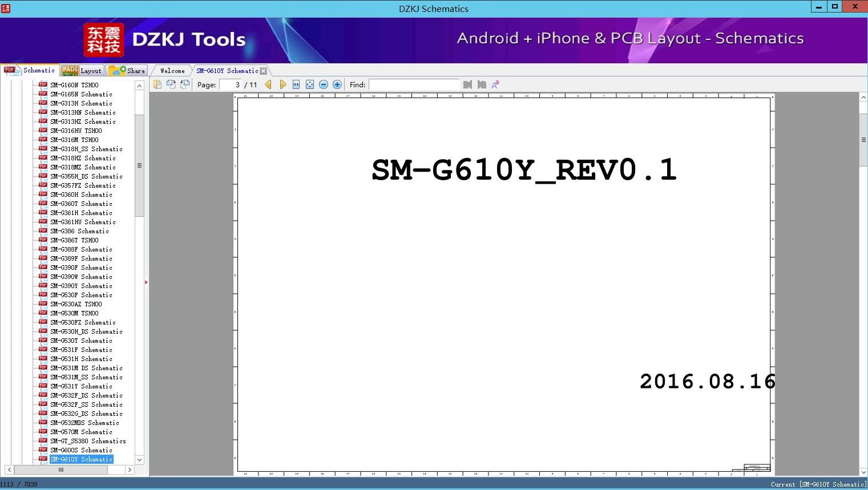Click the tree panel scroll up arrow
The height and width of the screenshot is (490, 868).
139,86
